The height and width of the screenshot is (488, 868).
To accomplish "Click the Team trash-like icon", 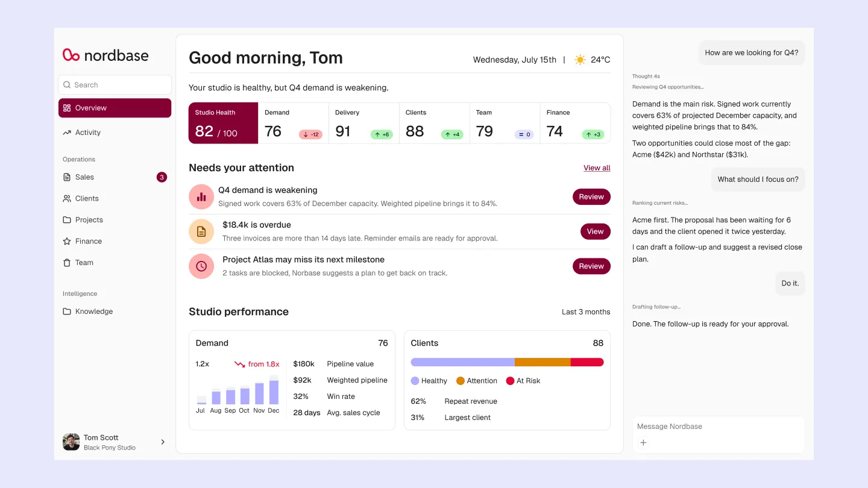I will tap(67, 263).
